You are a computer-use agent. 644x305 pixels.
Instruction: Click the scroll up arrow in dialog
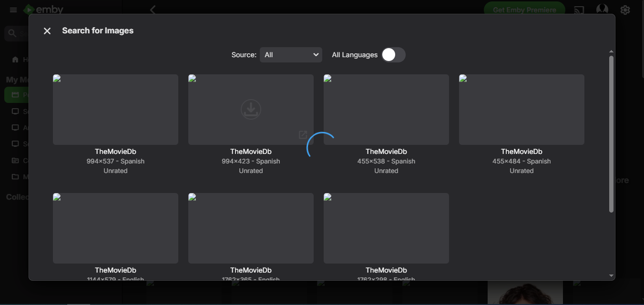point(611,51)
